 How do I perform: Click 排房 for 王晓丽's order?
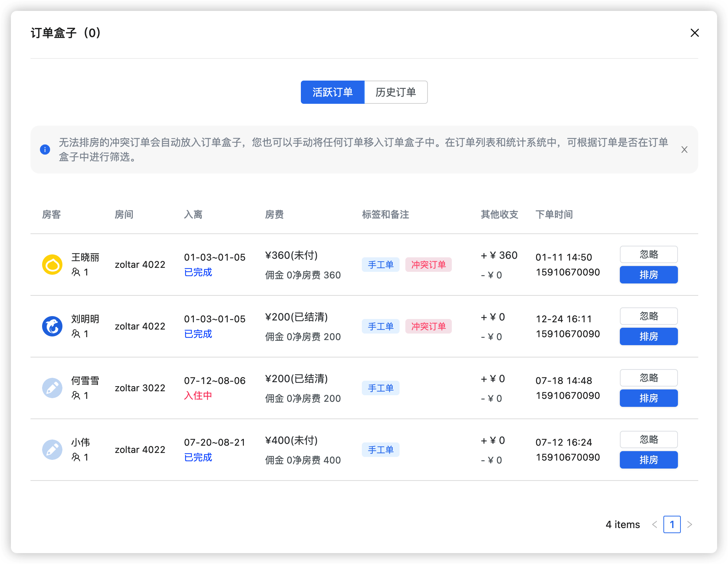pos(649,275)
